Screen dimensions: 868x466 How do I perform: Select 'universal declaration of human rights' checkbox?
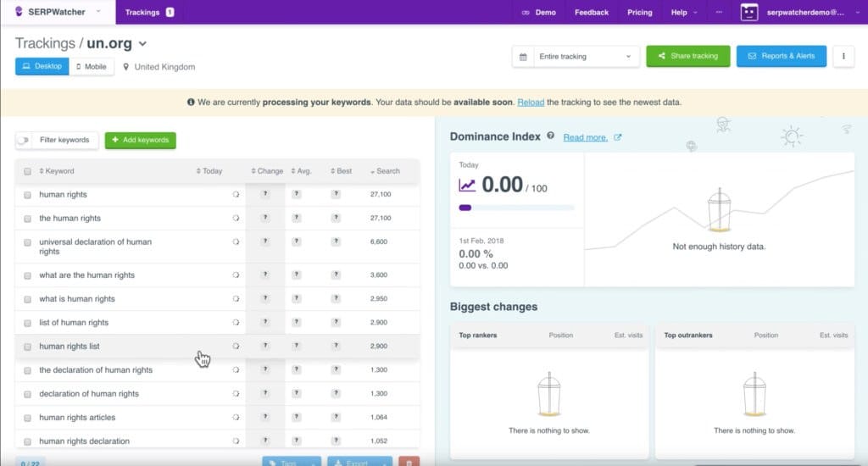(27, 242)
